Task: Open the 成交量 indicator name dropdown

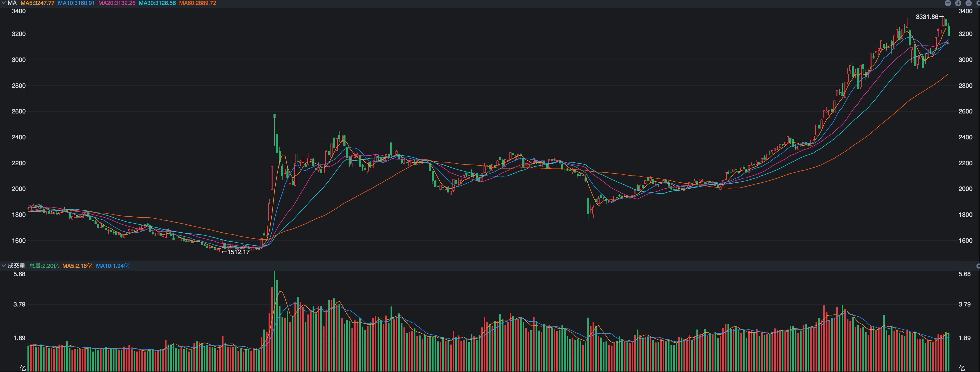Action: [x=16, y=266]
